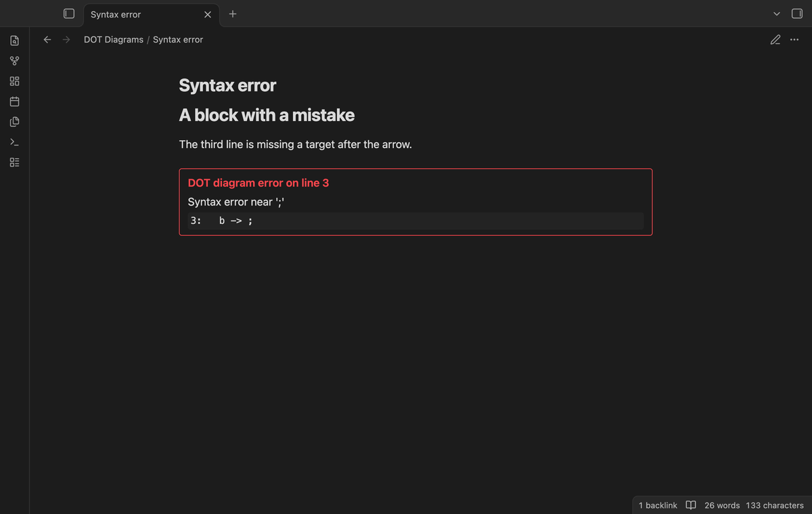Navigate forward with the right arrow
812x514 pixels.
coord(66,40)
